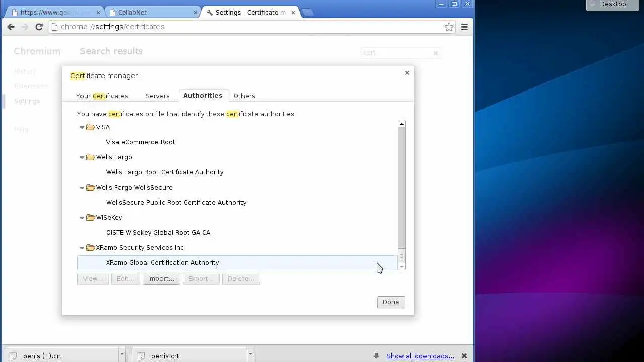Open the Chromium hamburger menu
The height and width of the screenshot is (362, 644).
(464, 27)
